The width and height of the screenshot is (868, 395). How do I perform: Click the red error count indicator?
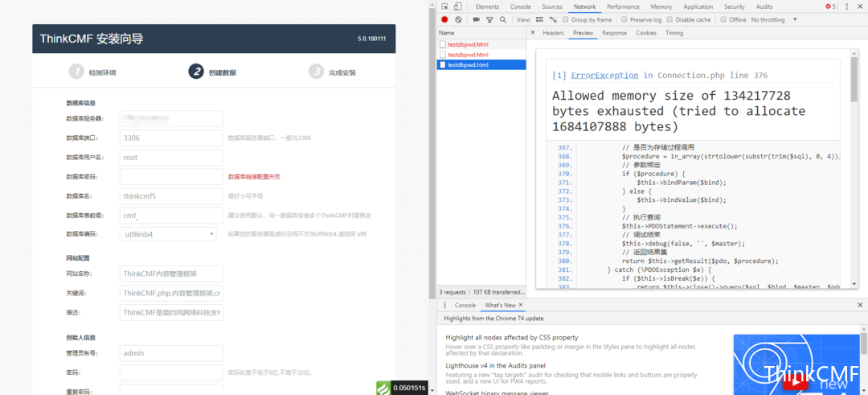click(x=830, y=6)
